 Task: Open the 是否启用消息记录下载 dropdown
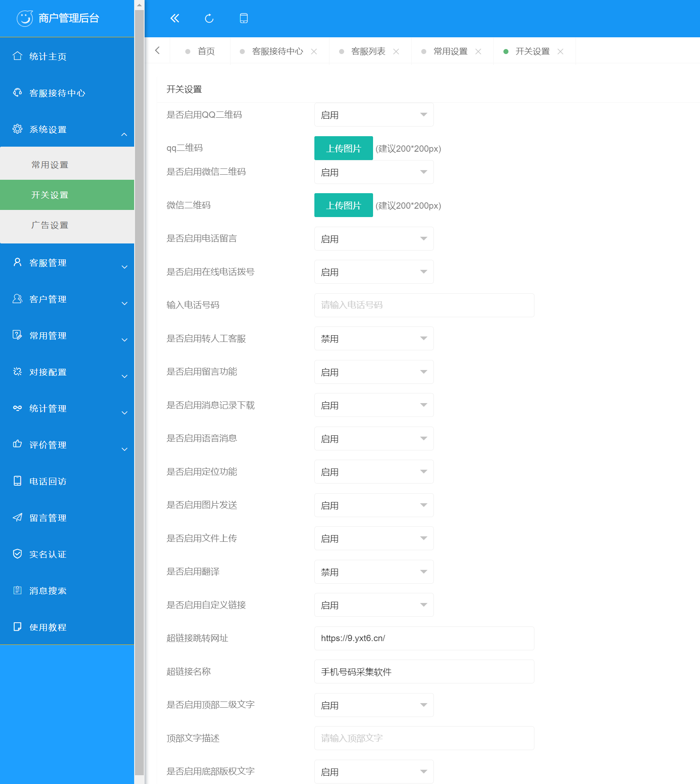click(374, 405)
